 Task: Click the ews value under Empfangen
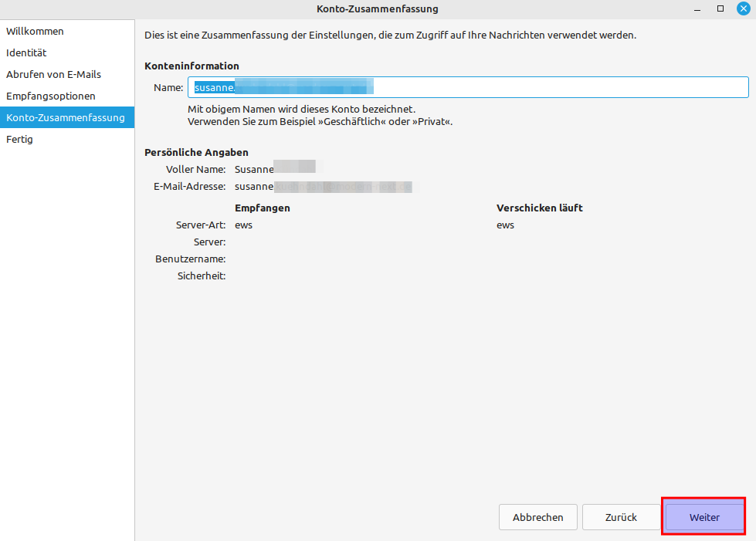tap(243, 225)
